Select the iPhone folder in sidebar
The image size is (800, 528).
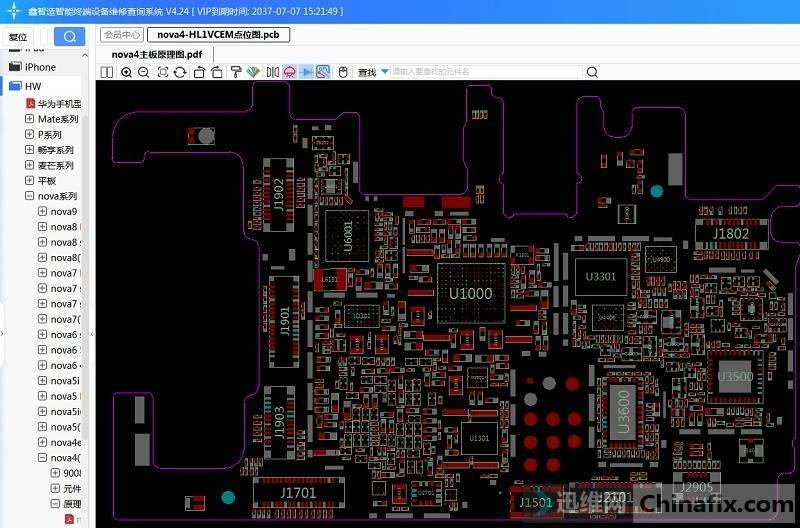(40, 67)
